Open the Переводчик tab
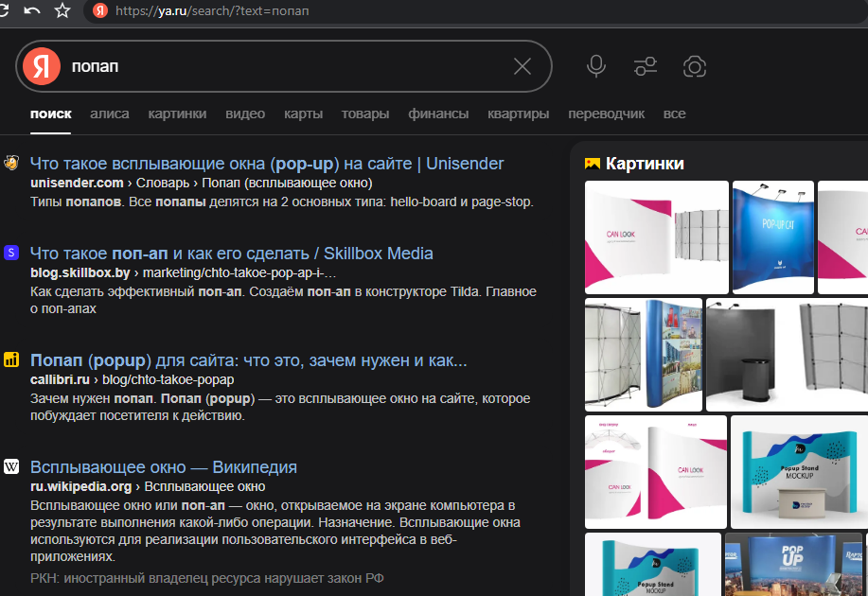The height and width of the screenshot is (596, 868). point(606,114)
